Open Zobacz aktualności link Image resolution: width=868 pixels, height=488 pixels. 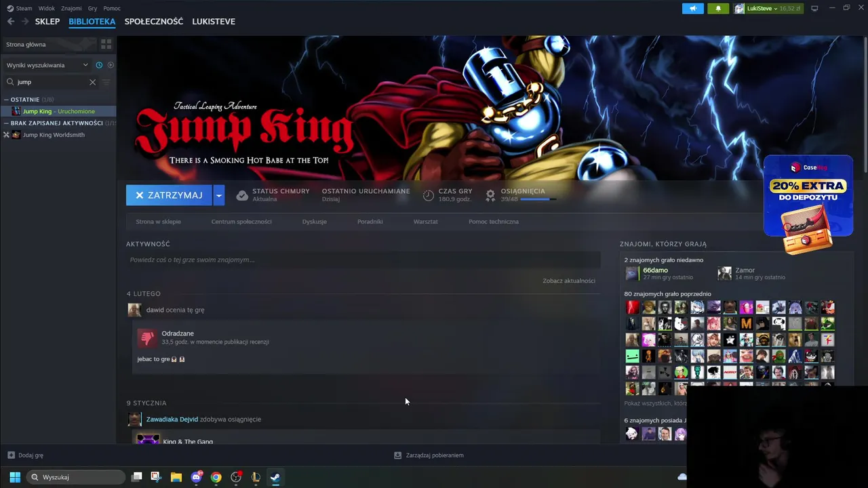(x=569, y=281)
